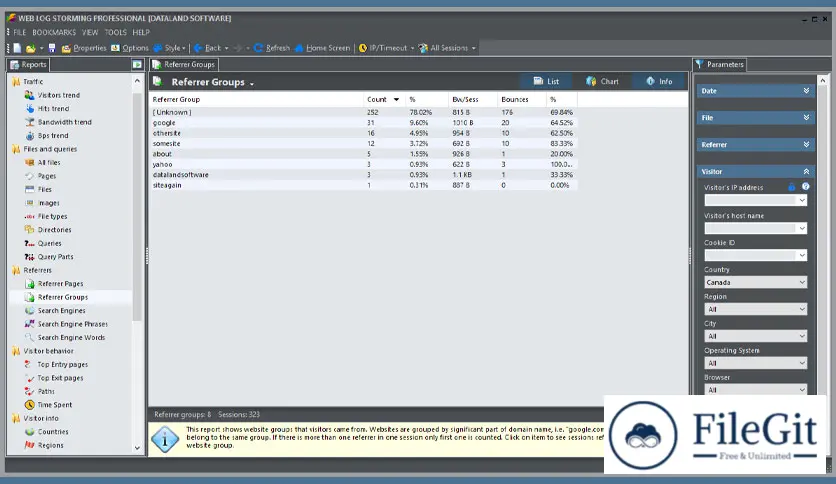Open the Country dropdown showing Canada
The image size is (836, 484).
[x=755, y=283]
